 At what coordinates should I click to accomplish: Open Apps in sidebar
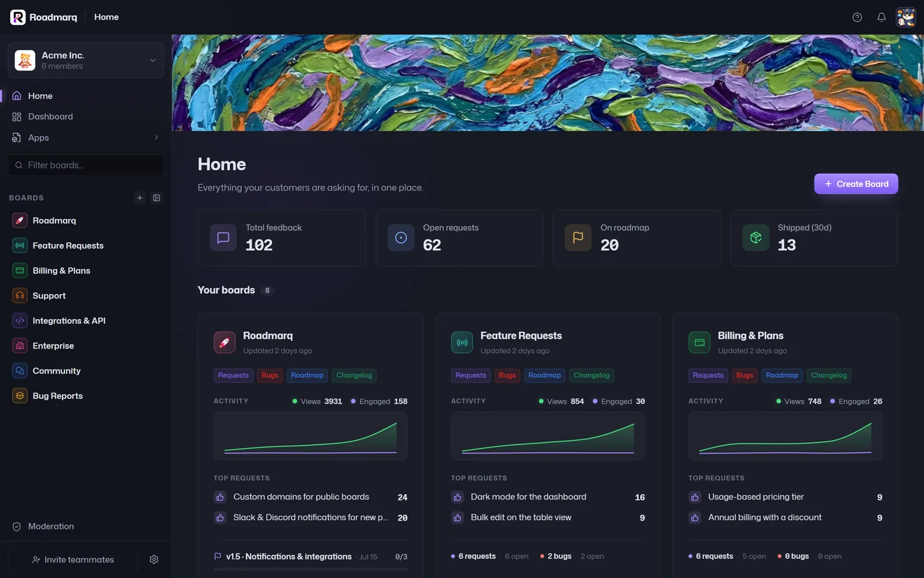click(86, 138)
